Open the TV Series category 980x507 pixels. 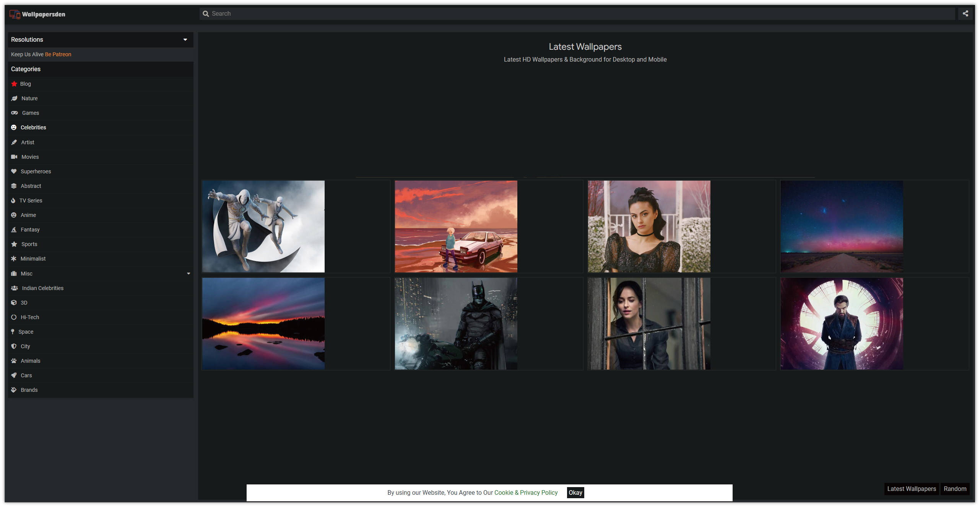pos(31,201)
